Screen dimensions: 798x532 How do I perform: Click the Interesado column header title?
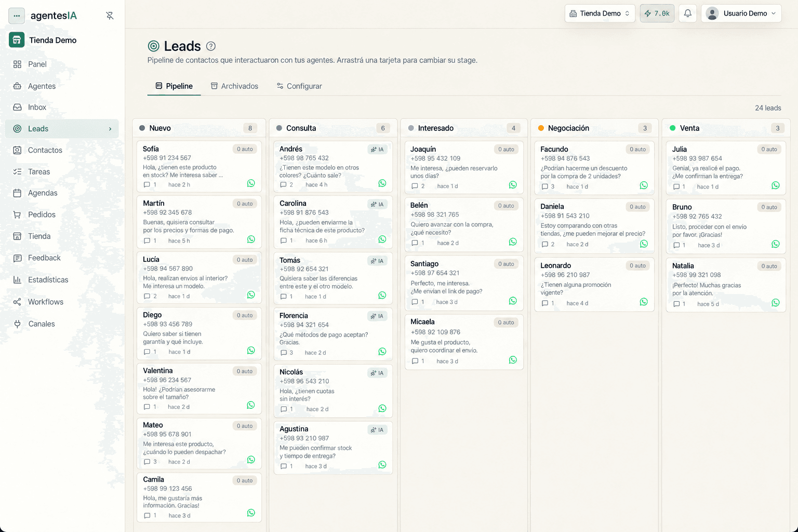tap(436, 128)
